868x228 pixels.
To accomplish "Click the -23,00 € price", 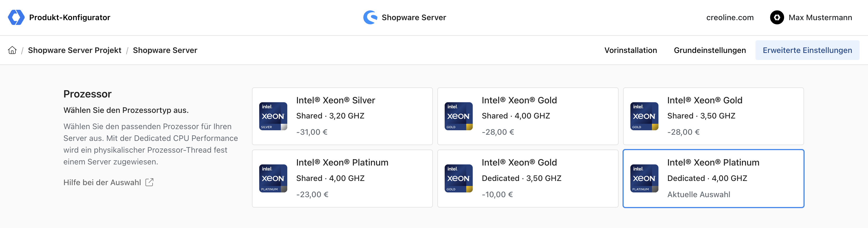I will (x=312, y=195).
